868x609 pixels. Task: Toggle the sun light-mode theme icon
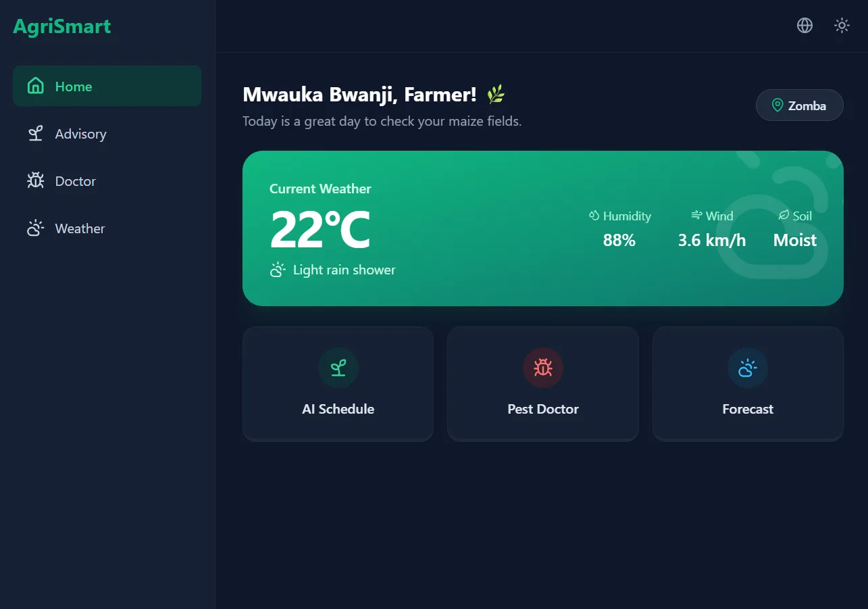pyautogui.click(x=842, y=26)
